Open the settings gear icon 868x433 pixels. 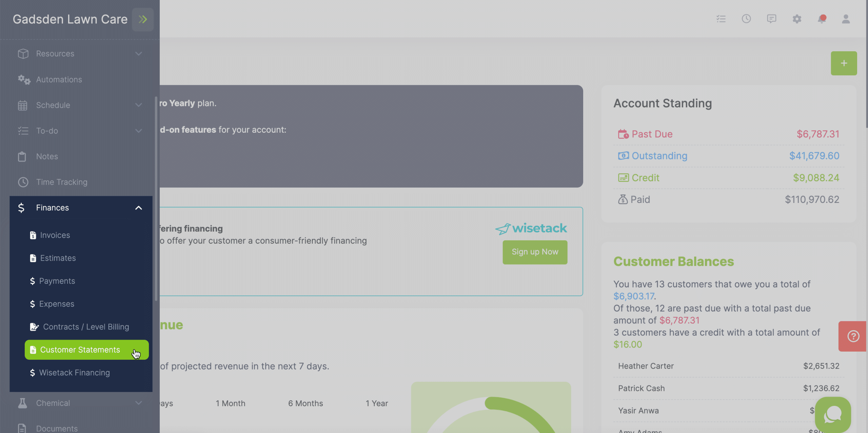[797, 19]
